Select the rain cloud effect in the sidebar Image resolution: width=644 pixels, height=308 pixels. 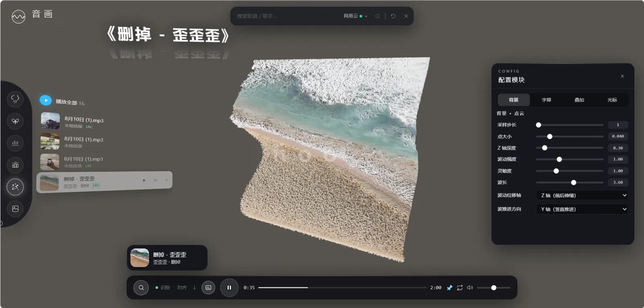(15, 99)
